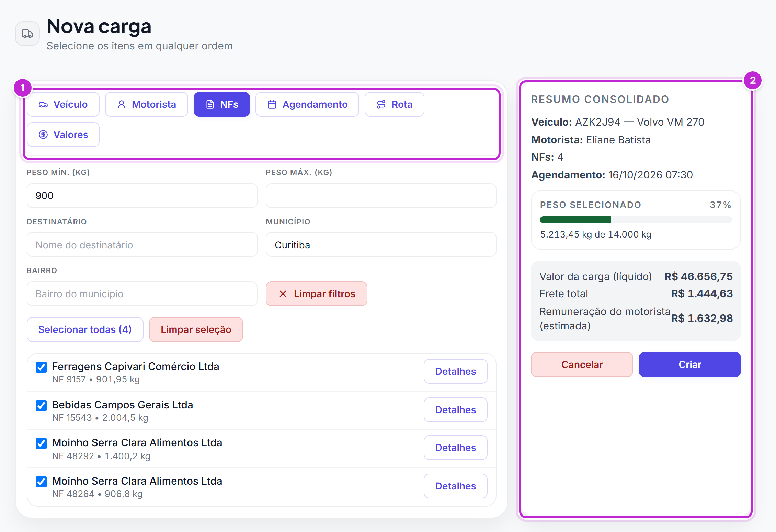Screen dimensions: 776x532
Task: Click the calendar icon on Agendamento tab
Action: (272, 105)
